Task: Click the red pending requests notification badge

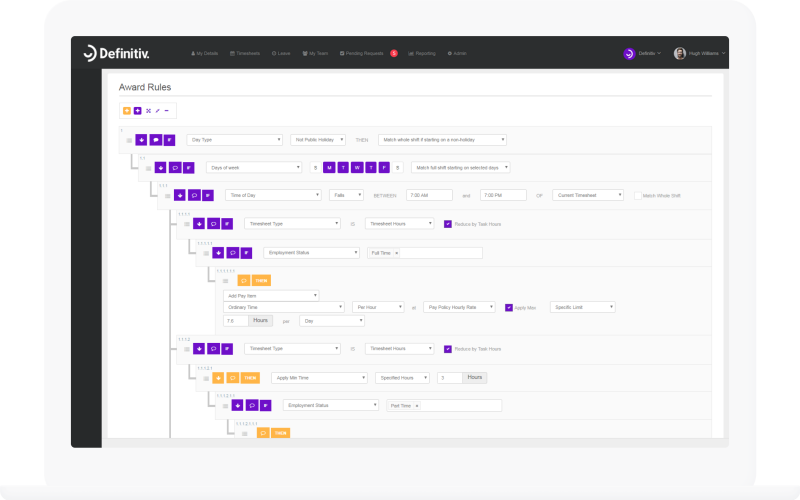Action: point(394,53)
